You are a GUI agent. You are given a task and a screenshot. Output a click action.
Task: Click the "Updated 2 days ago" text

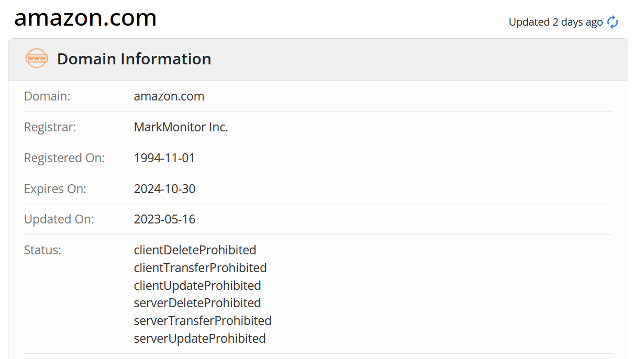[556, 22]
